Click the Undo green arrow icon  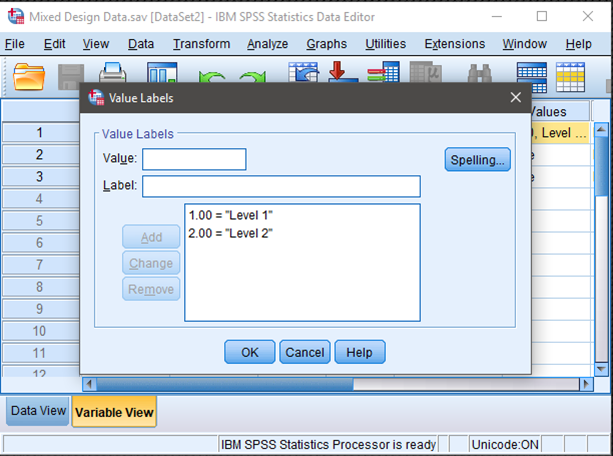point(212,76)
